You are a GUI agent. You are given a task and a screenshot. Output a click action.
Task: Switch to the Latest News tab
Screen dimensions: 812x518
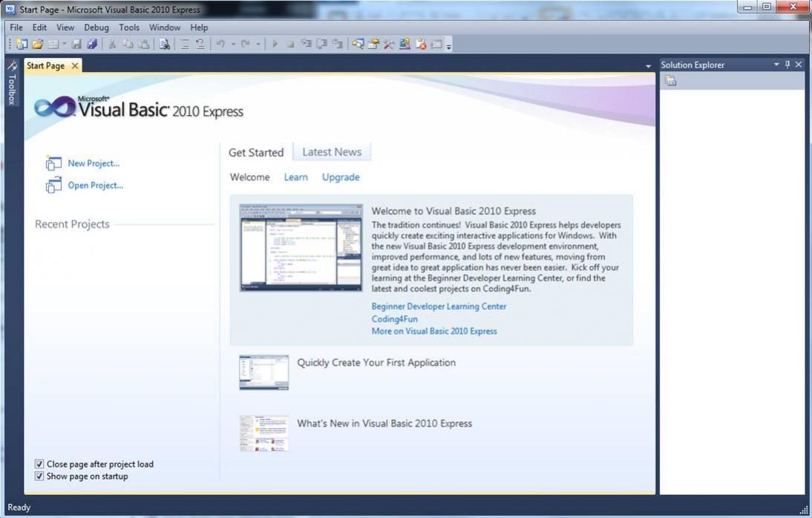coord(332,152)
